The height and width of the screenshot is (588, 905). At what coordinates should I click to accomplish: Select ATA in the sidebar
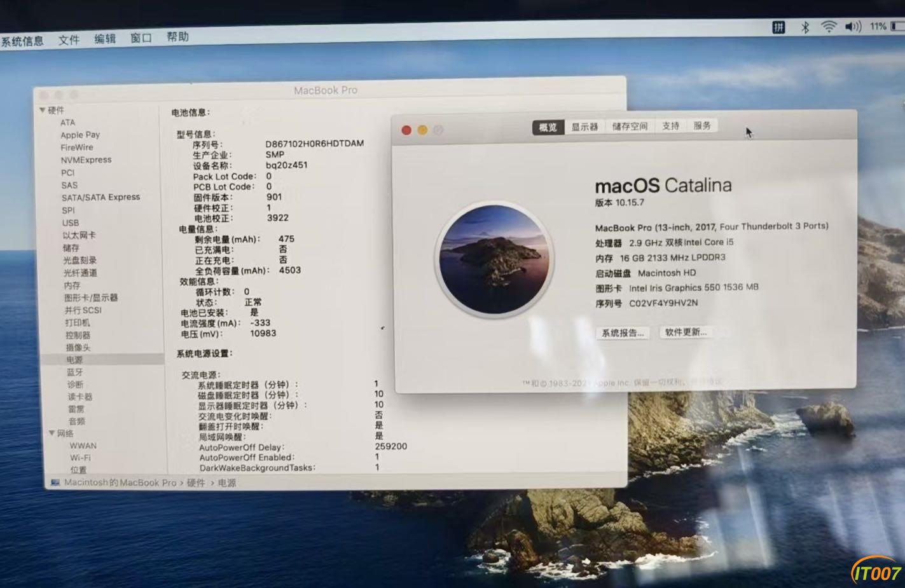click(67, 123)
